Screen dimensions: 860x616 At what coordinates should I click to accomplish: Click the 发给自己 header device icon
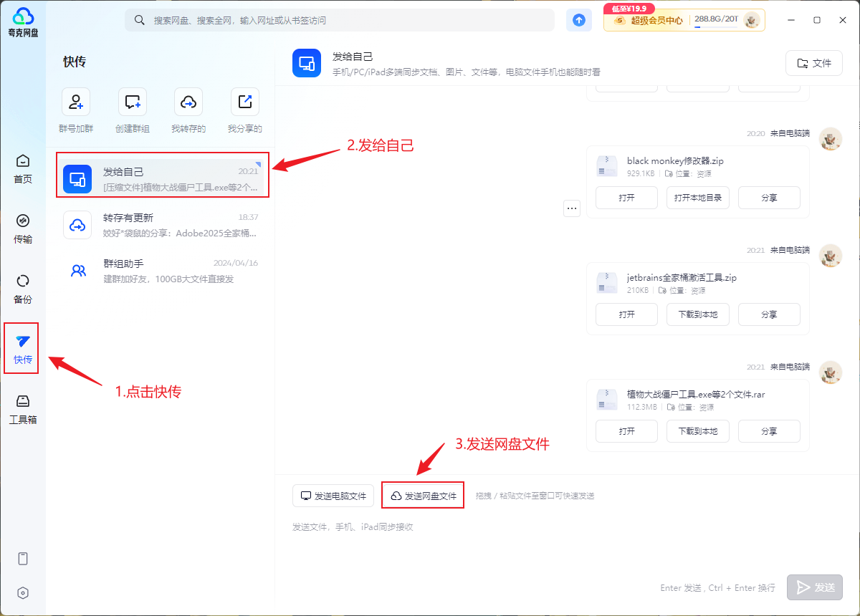coord(307,63)
